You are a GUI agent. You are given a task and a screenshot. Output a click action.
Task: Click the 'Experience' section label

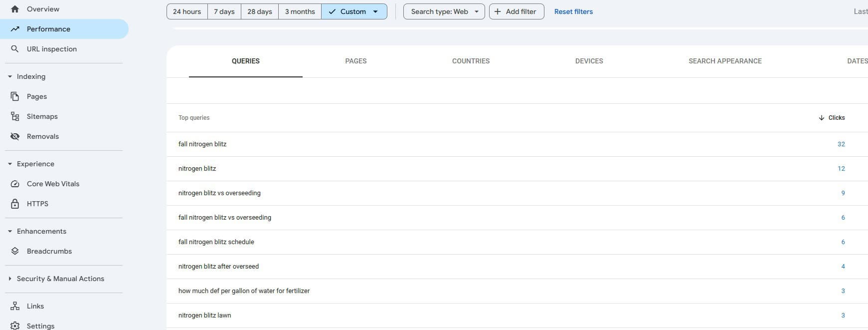[35, 164]
